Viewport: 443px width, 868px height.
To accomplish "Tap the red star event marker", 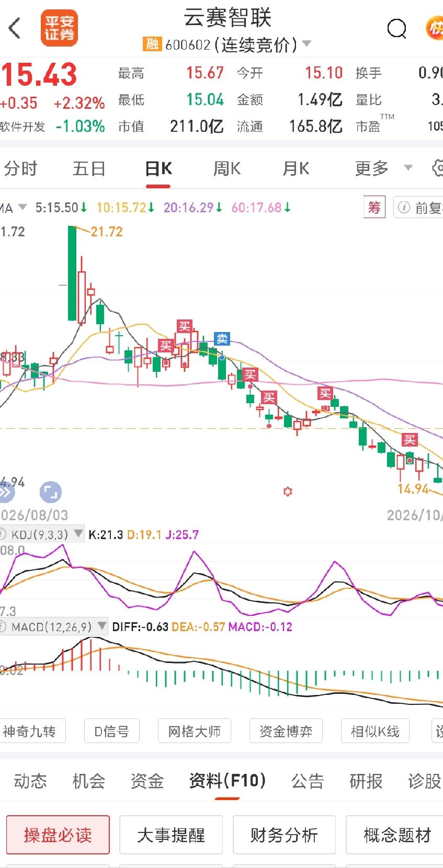I will 288,492.
